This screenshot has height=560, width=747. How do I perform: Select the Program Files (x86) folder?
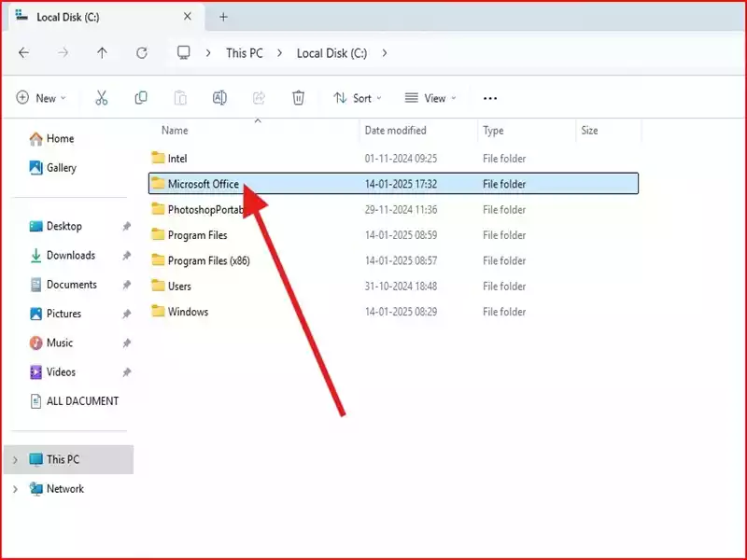[x=393, y=260]
